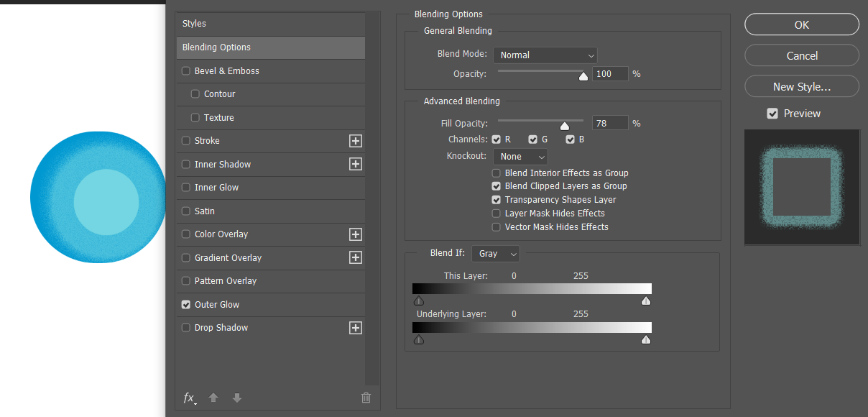Click This Layer white point slider handle
The width and height of the screenshot is (868, 417).
click(646, 301)
